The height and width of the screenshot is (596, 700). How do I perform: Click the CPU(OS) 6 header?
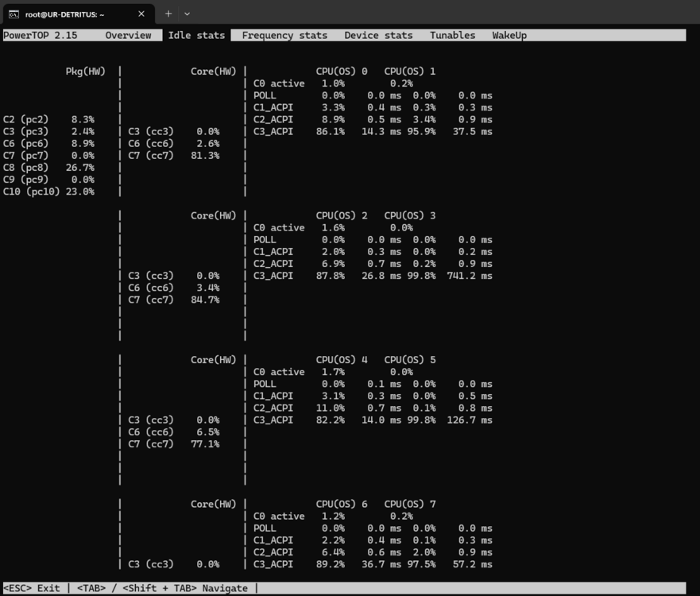tap(342, 504)
